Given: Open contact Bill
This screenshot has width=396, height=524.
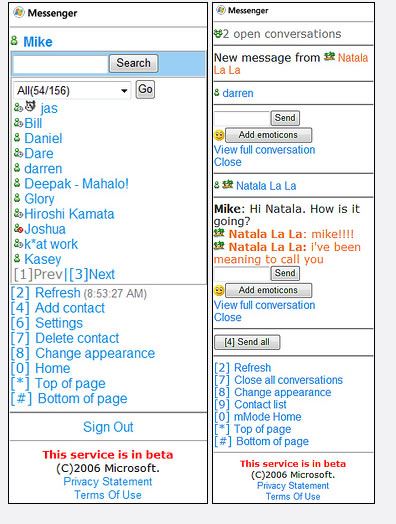Looking at the screenshot, I should pos(33,123).
